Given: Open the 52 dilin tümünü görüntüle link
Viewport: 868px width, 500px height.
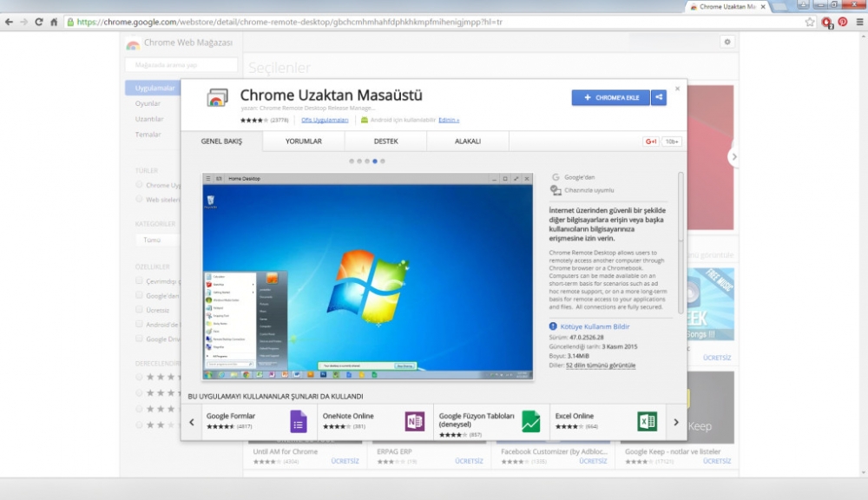Looking at the screenshot, I should [x=602, y=364].
